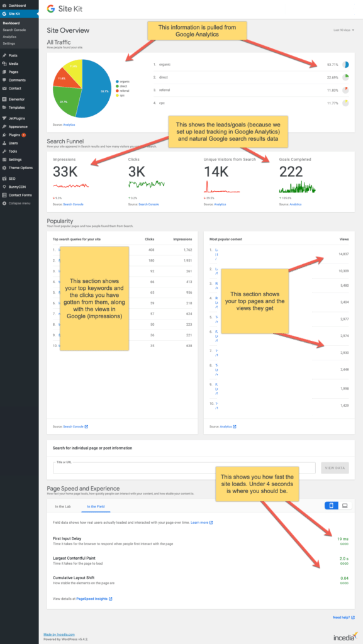Open Templates folder icon

(x=4, y=107)
